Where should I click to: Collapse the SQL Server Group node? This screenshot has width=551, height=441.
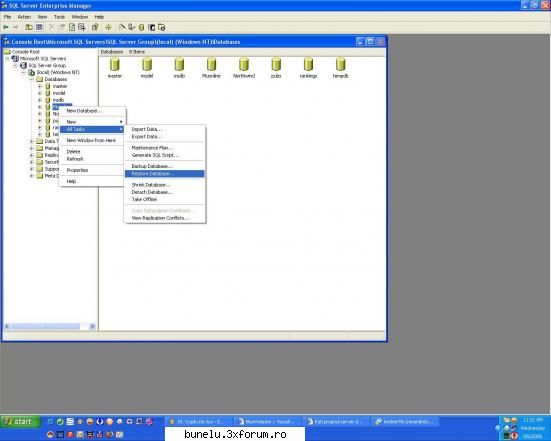tap(15, 65)
